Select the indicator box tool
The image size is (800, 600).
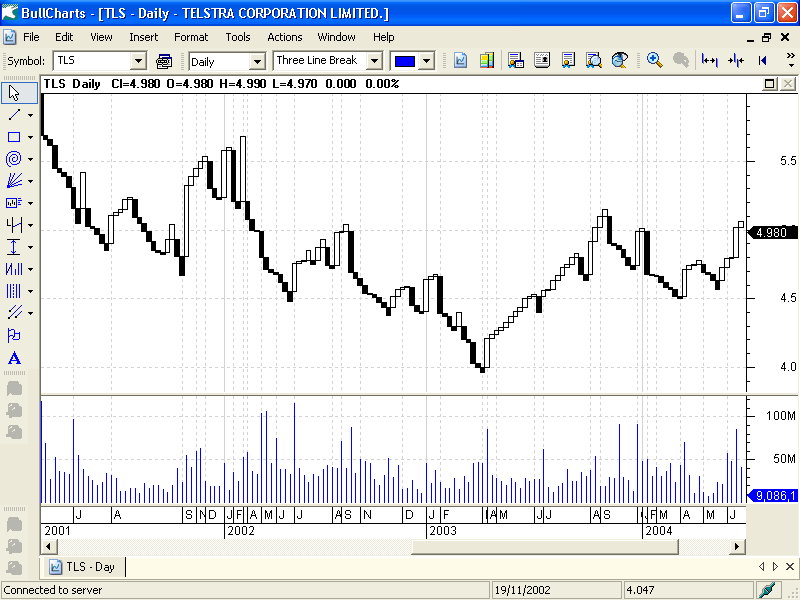click(x=14, y=203)
